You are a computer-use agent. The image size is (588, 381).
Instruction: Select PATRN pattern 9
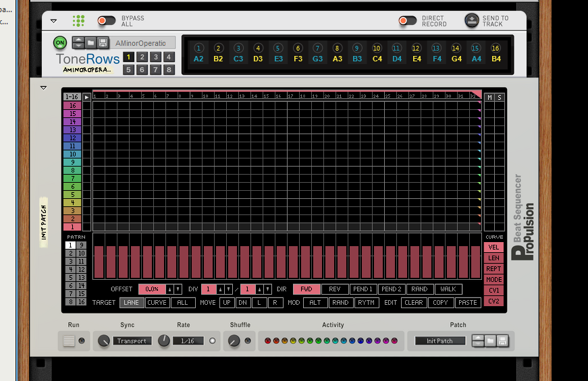tap(82, 245)
